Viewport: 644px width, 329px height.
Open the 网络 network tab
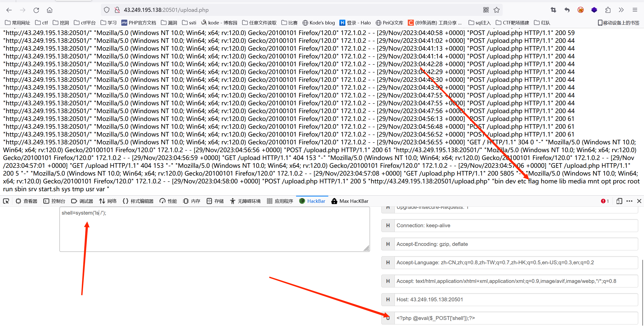tap(108, 201)
